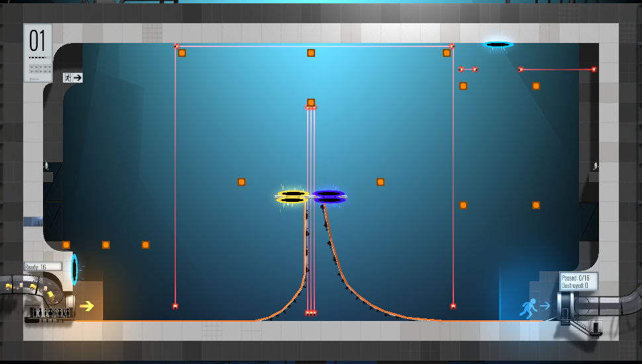Select the cyan portal on the left wall
Viewport: 642px width, 364px height.
[x=75, y=269]
